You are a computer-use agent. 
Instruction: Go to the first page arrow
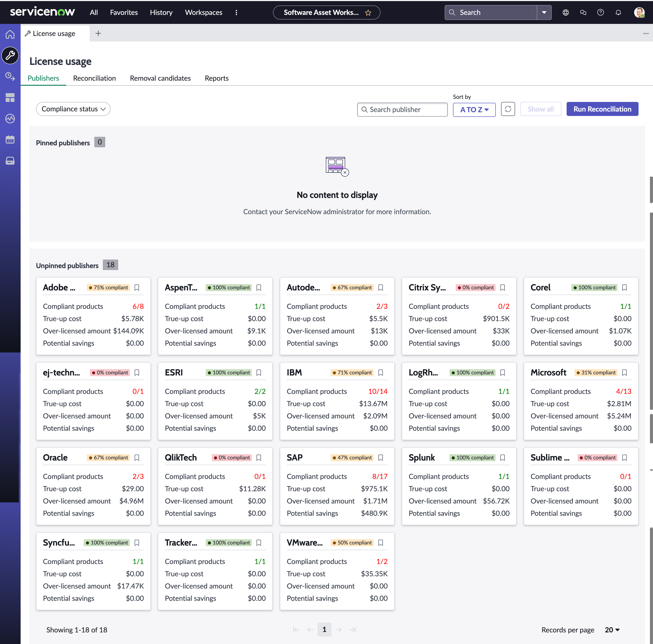(x=296, y=630)
